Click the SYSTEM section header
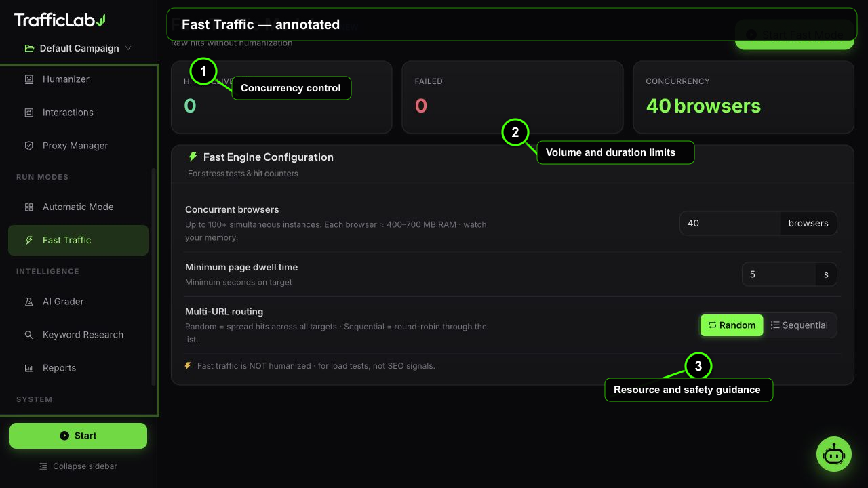Image resolution: width=868 pixels, height=488 pixels. (34, 399)
